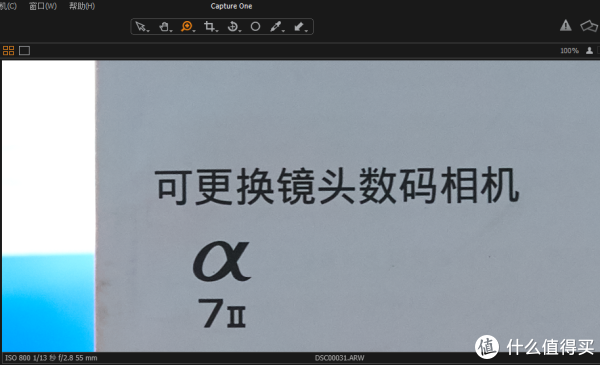Choose the White Balance eyedropper tool

[x=276, y=26]
